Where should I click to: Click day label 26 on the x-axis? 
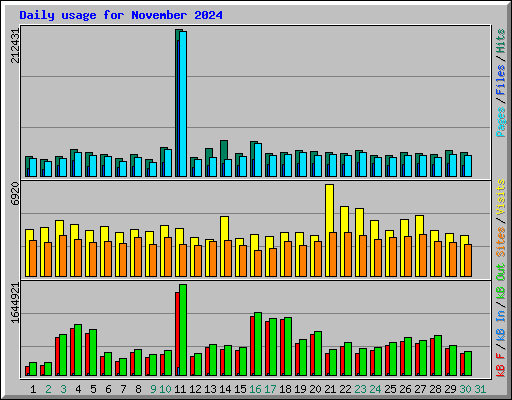tap(405, 389)
